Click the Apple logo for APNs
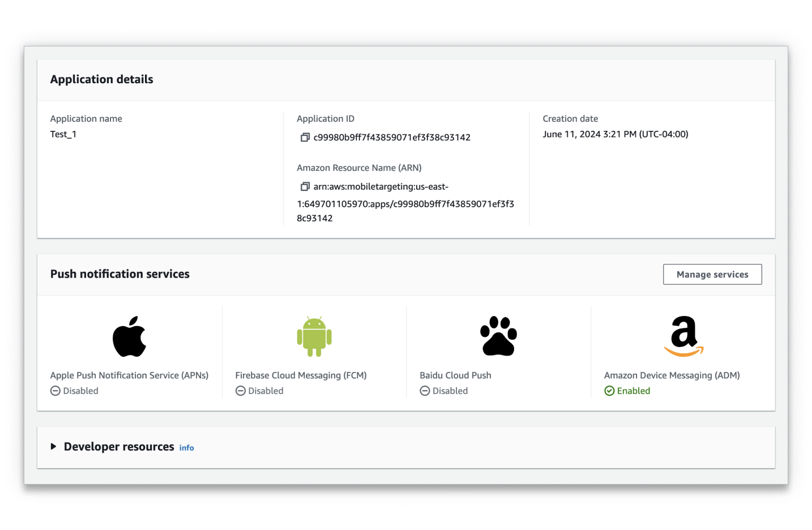Screen dimensions: 812x530 tap(129, 336)
